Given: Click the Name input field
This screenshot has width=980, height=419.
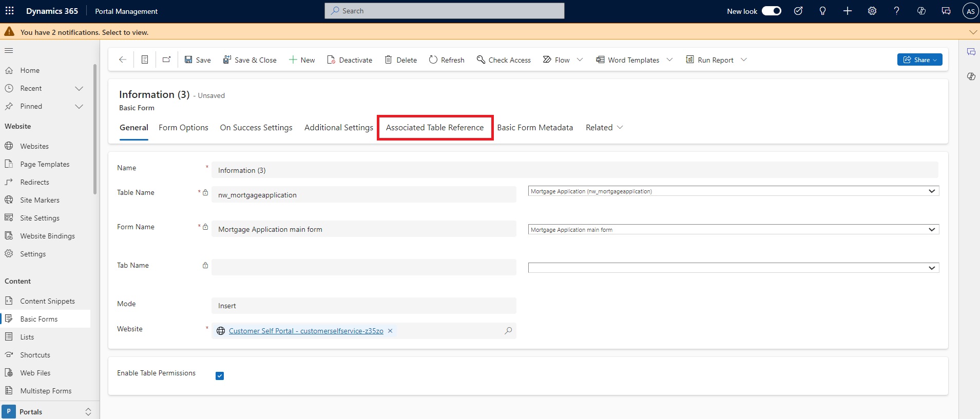Looking at the screenshot, I should coord(574,170).
